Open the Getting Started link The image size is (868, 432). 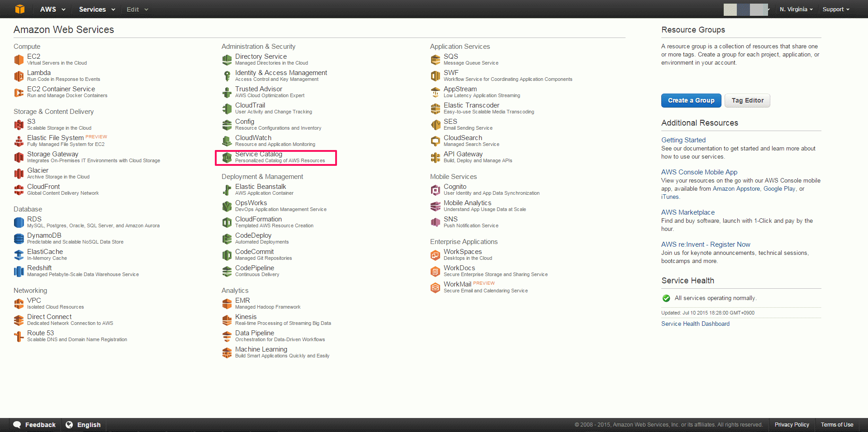683,140
